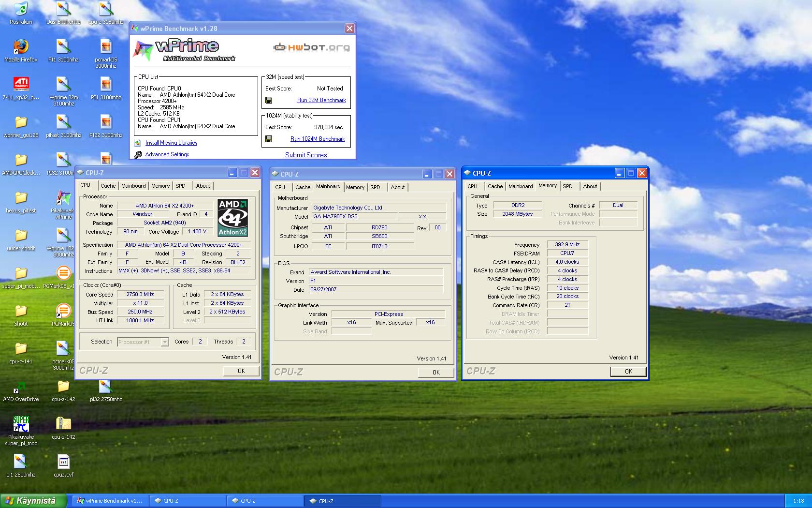The image size is (812, 508).
Task: Click OK in the Mainboard CPU-Z window
Action: pyautogui.click(x=436, y=373)
